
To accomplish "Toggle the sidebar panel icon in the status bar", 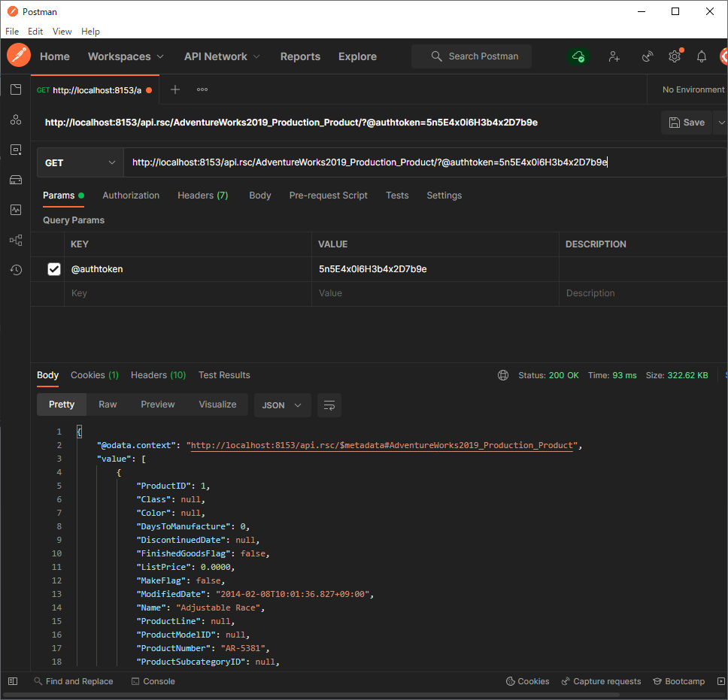I will 13,681.
